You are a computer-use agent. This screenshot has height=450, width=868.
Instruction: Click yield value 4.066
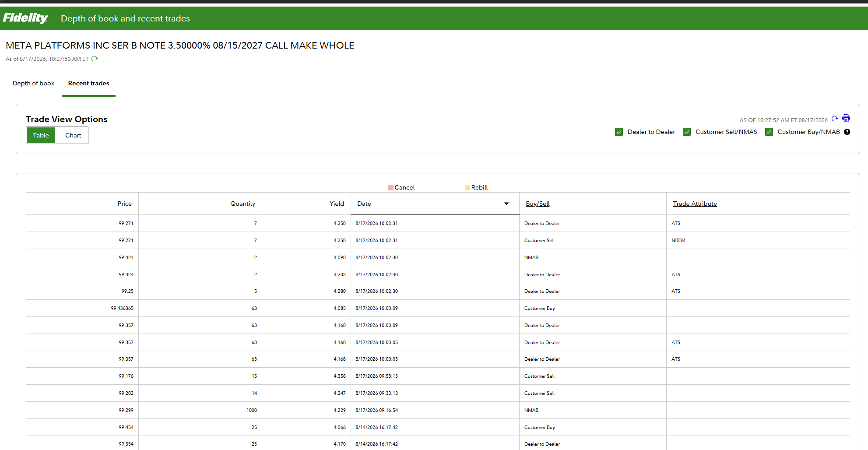[x=340, y=427]
